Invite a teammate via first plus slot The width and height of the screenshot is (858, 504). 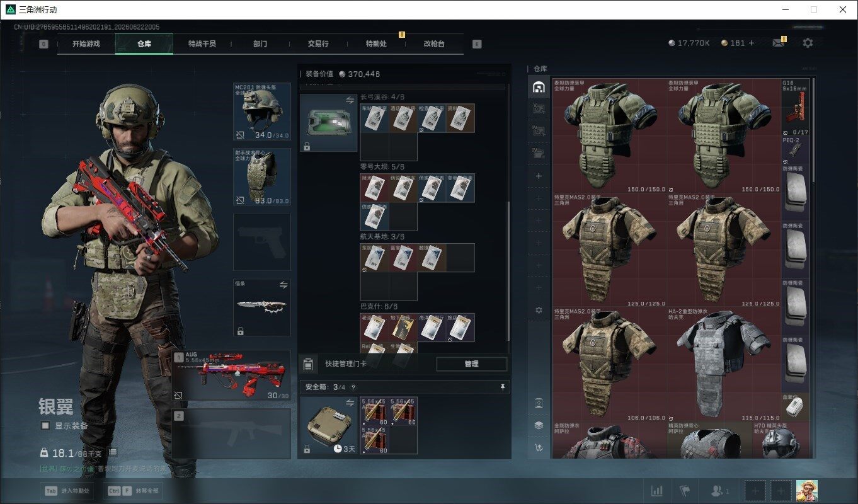[x=756, y=490]
